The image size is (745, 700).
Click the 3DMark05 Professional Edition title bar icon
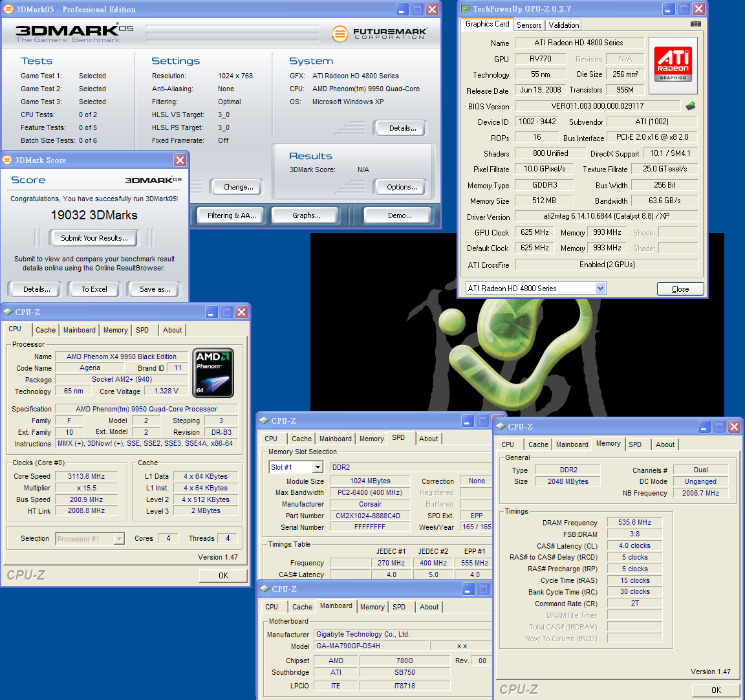pyautogui.click(x=8, y=9)
